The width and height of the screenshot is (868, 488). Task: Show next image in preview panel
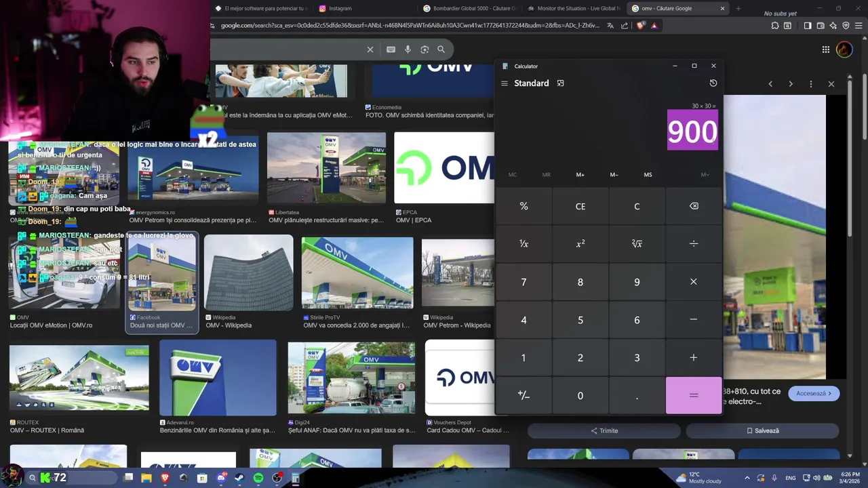pos(791,84)
